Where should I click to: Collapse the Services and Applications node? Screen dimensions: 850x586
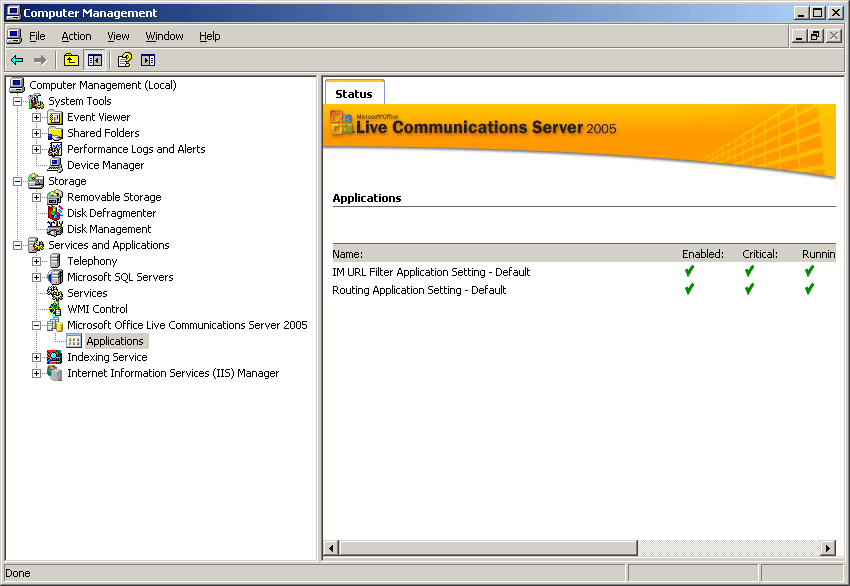point(17,245)
